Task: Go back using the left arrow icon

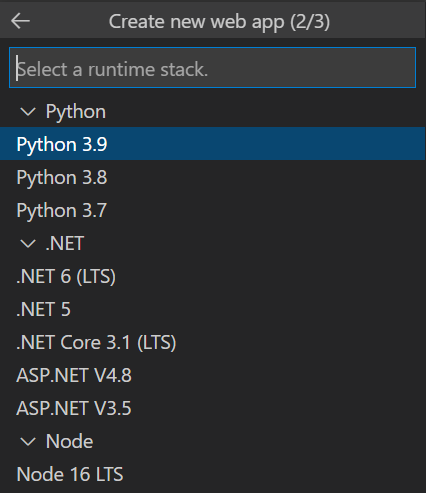Action: coord(20,21)
